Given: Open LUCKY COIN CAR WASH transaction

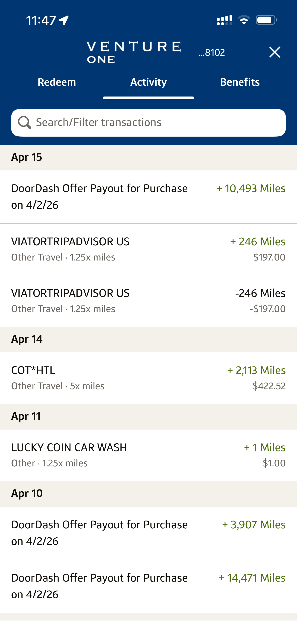Looking at the screenshot, I should pyautogui.click(x=148, y=455).
